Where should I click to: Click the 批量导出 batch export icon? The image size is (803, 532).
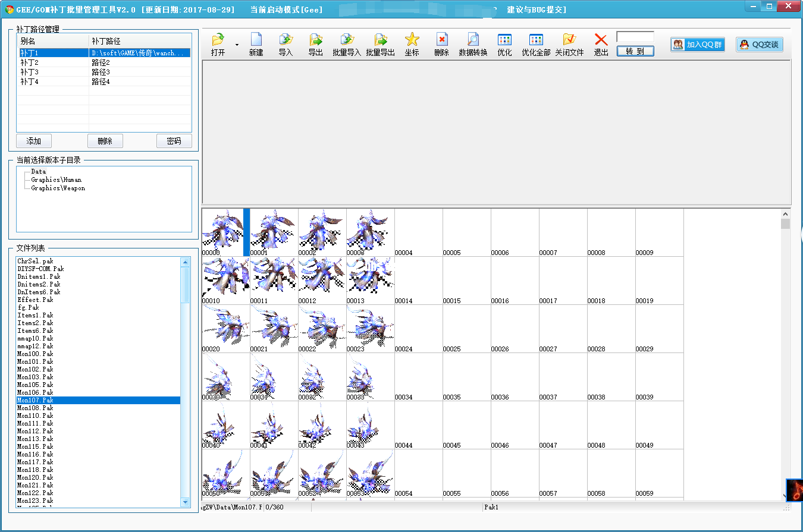pos(381,40)
